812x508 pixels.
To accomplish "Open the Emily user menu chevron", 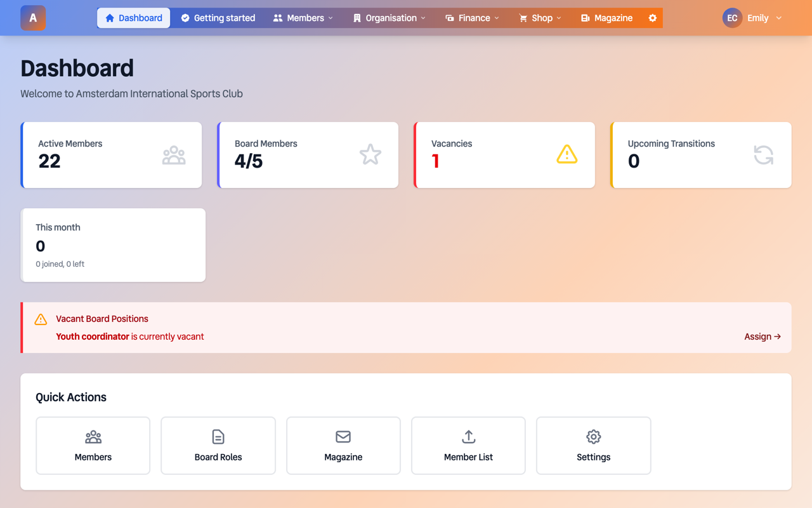I will coord(779,18).
